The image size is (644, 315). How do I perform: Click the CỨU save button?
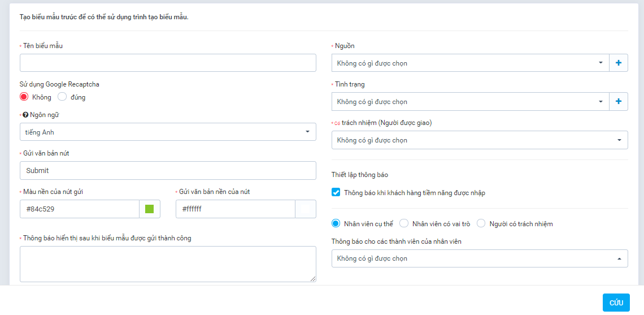tap(616, 303)
